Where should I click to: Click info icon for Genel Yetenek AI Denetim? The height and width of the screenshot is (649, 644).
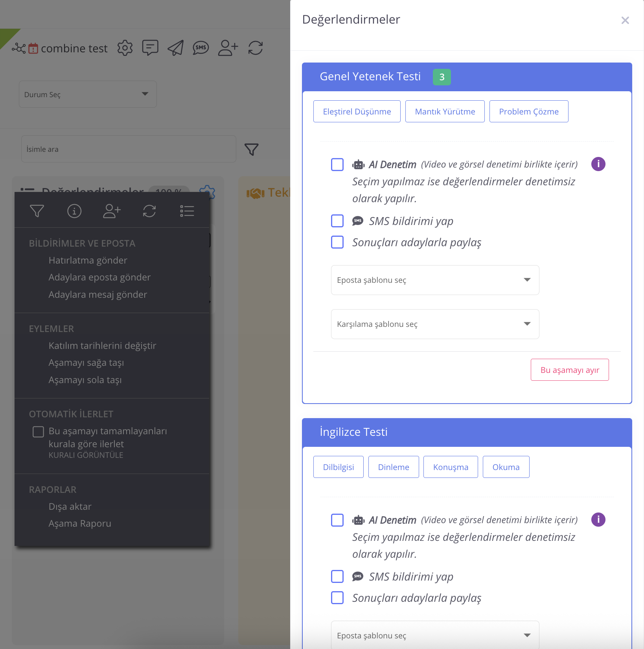click(x=598, y=164)
